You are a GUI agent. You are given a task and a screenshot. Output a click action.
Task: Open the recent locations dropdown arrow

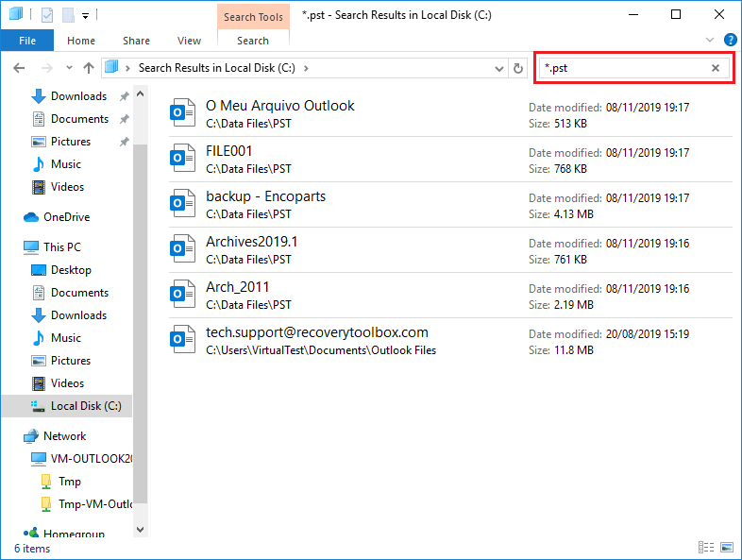pos(69,68)
